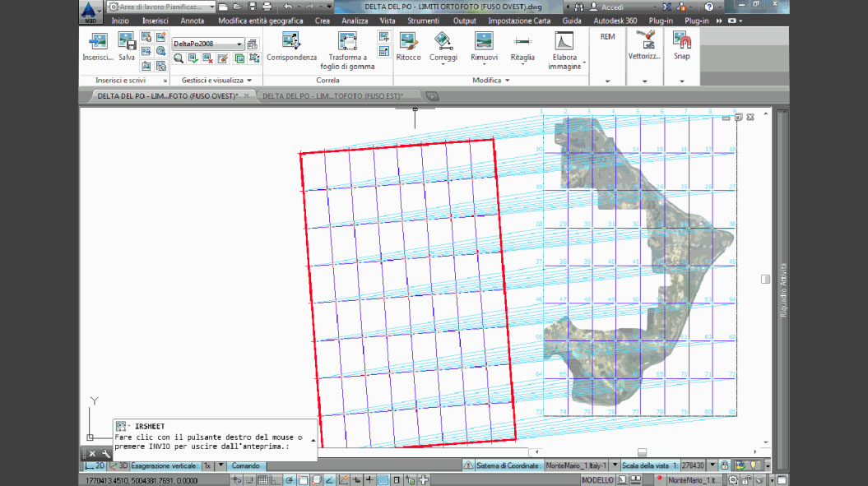Click the magnifier zoom-to-image icon

pyautogui.click(x=179, y=58)
